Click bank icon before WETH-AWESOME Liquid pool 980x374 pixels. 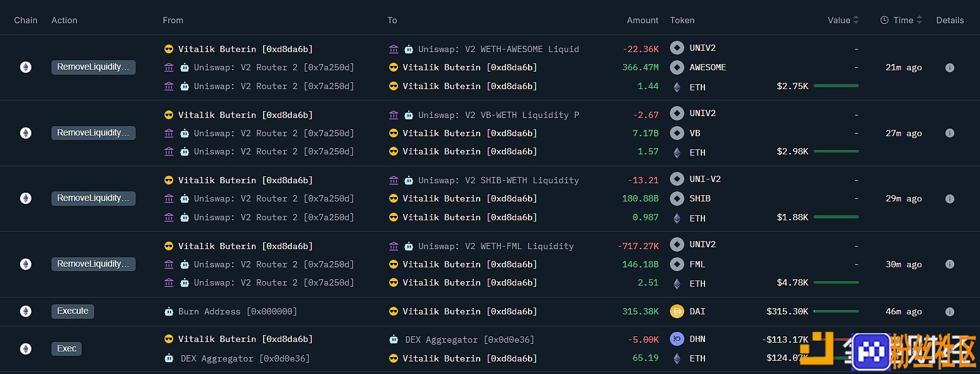[x=394, y=49]
